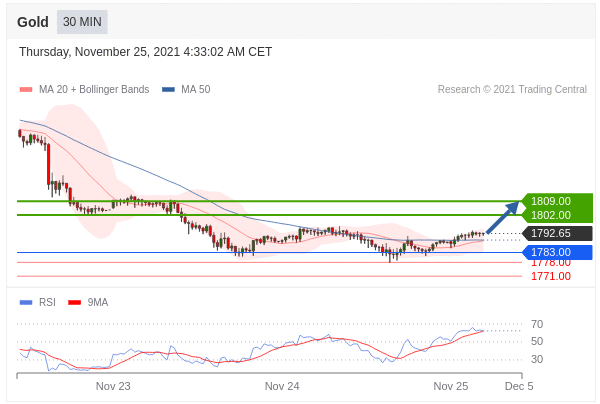Click the Nov 23 date axis label
The height and width of the screenshot is (404, 600).
pyautogui.click(x=113, y=385)
